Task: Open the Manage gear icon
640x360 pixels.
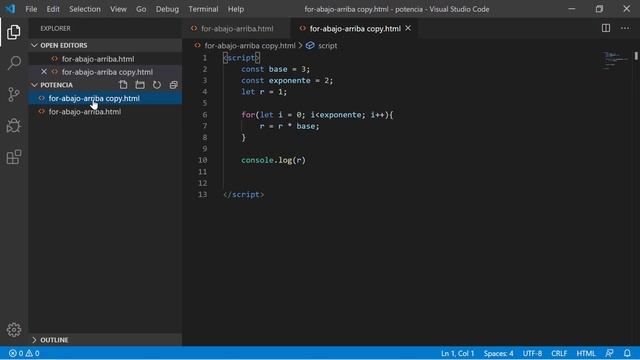Action: click(x=14, y=329)
